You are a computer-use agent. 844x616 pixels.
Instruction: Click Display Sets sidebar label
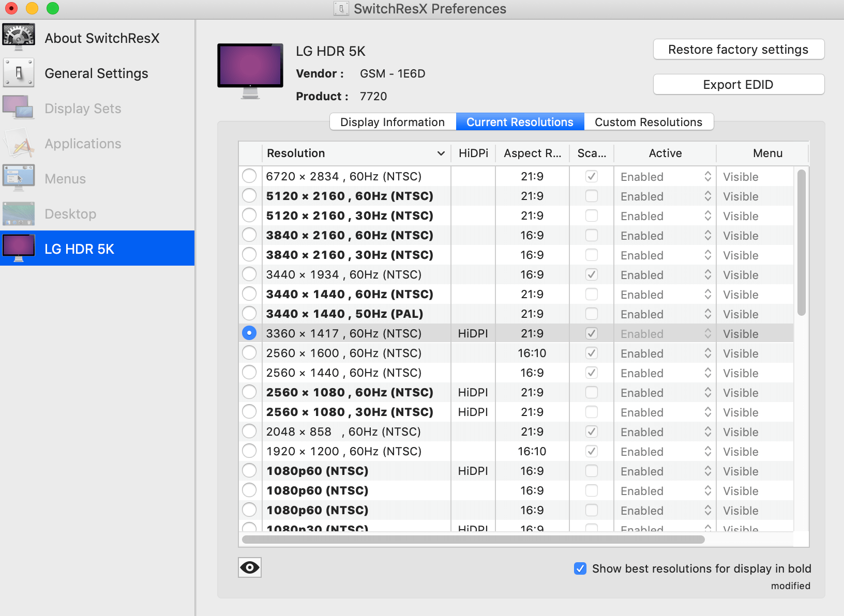tap(83, 109)
